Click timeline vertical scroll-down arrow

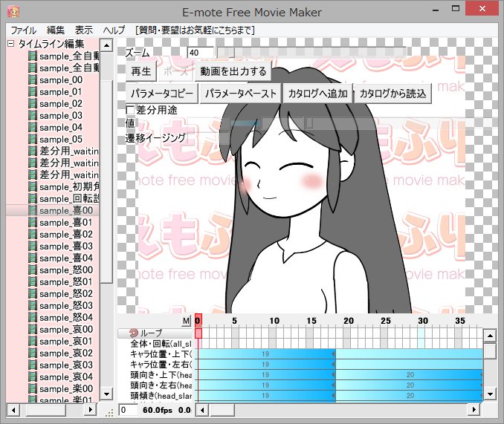coord(490,394)
